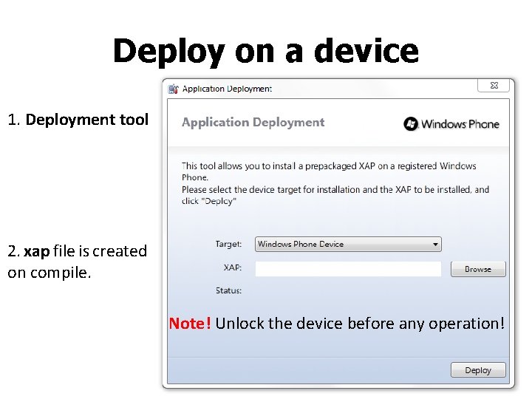Click the Target: label

tap(228, 245)
